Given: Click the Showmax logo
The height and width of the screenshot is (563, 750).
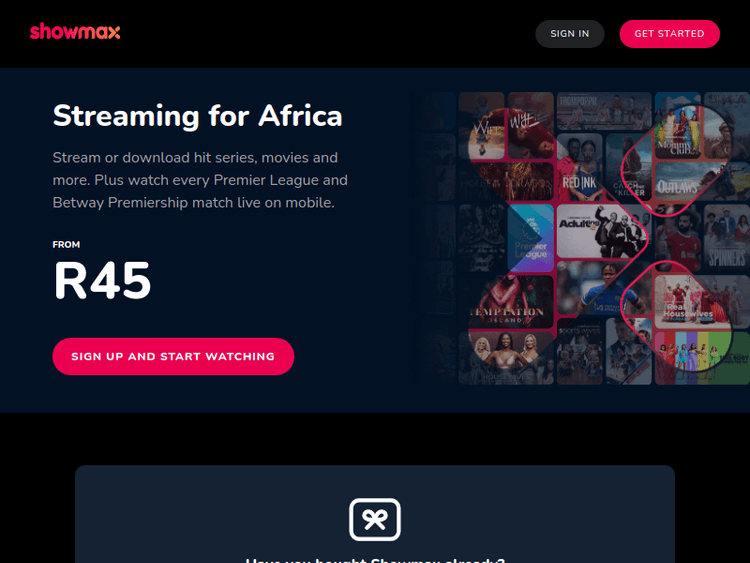Looking at the screenshot, I should pyautogui.click(x=75, y=32).
